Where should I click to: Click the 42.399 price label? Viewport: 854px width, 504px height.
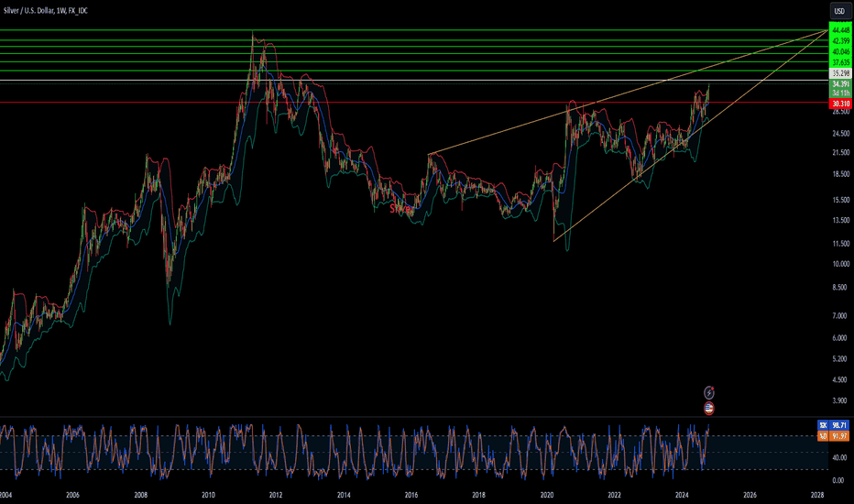click(840, 41)
